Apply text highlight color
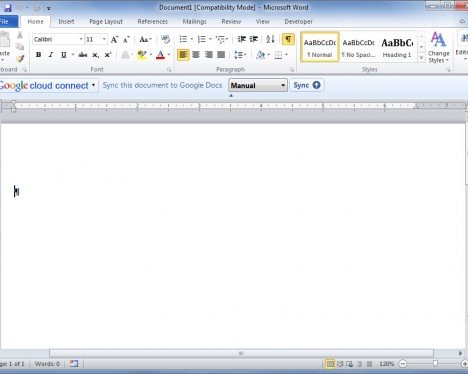This screenshot has width=468, height=374. (142, 55)
